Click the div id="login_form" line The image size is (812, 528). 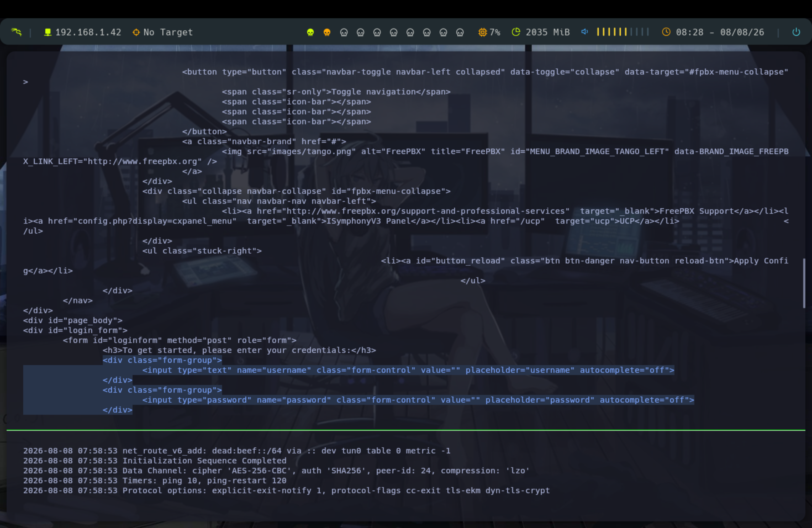click(75, 331)
